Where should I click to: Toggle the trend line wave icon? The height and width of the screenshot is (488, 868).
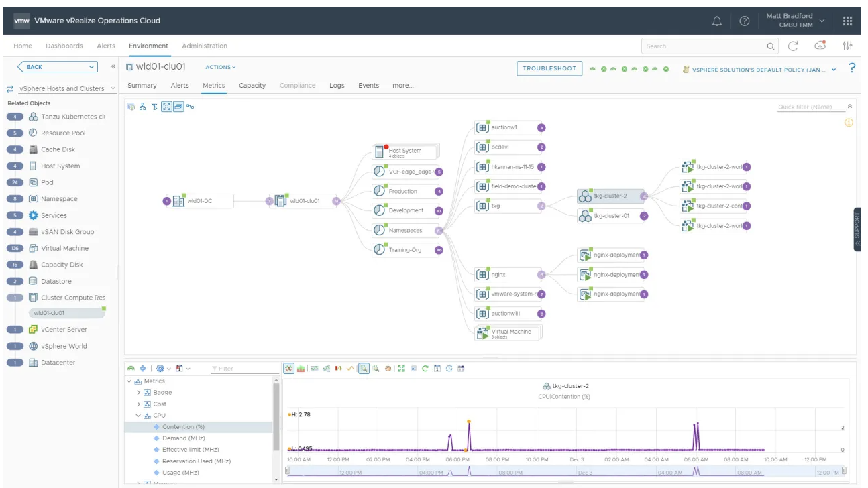[x=350, y=369]
